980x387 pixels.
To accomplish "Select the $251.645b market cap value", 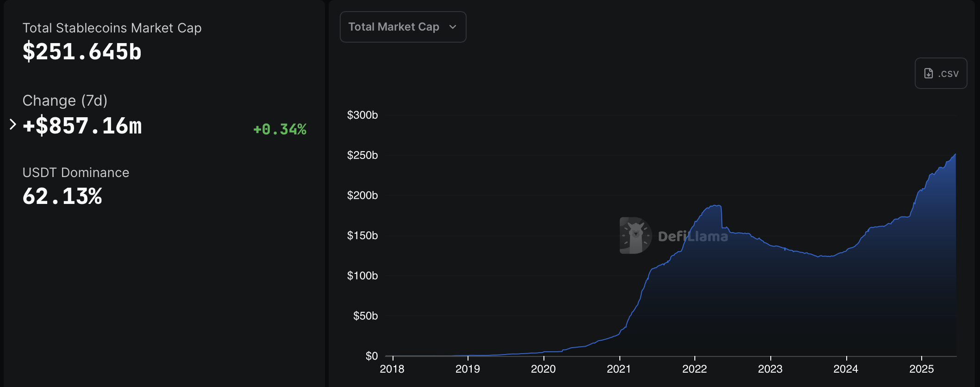I will tap(82, 51).
